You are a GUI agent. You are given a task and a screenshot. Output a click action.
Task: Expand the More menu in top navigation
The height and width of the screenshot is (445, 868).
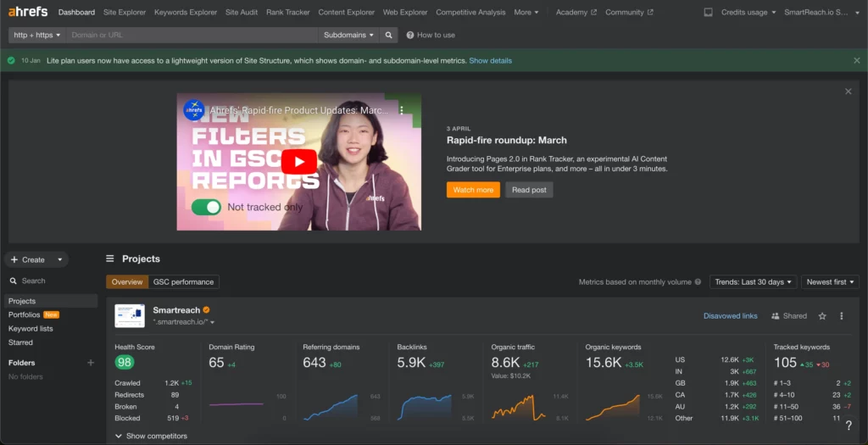pos(526,12)
